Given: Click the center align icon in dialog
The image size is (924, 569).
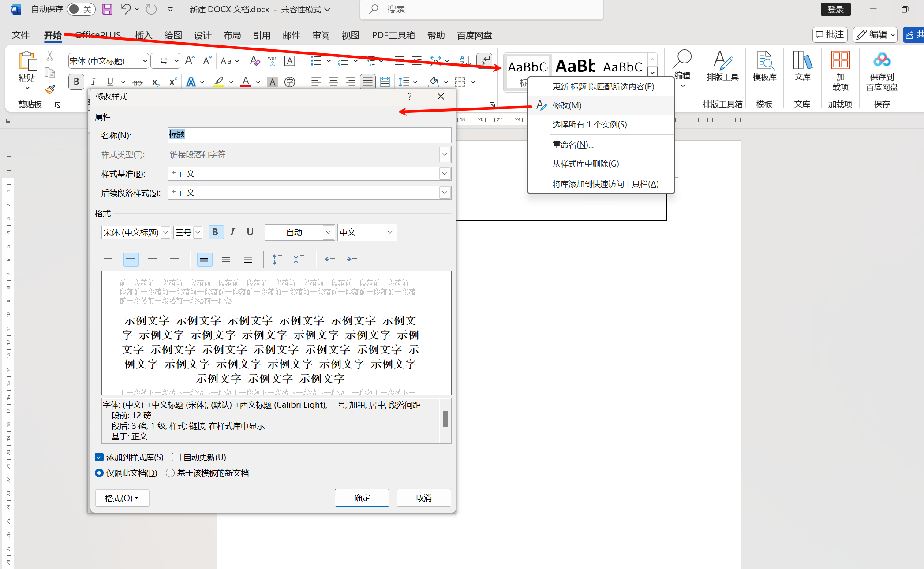Looking at the screenshot, I should pyautogui.click(x=130, y=260).
